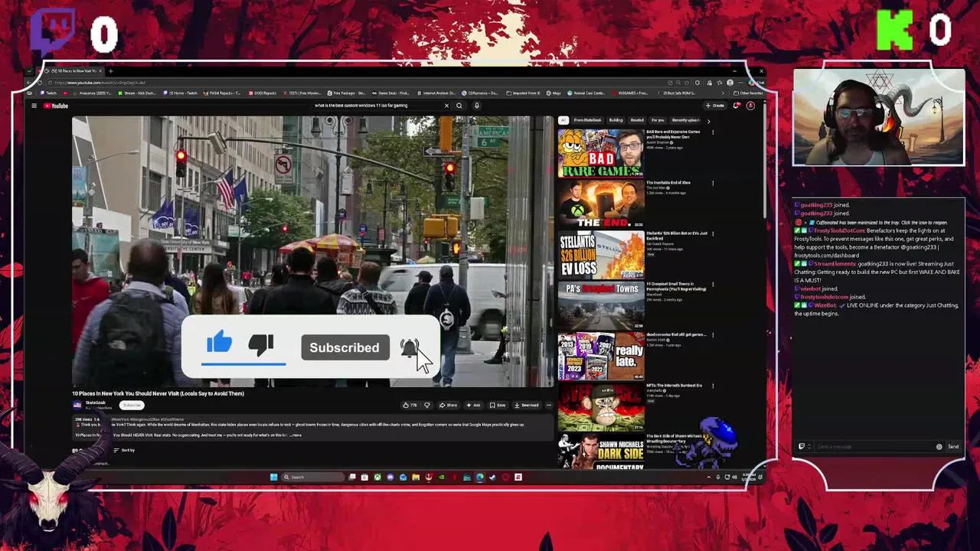This screenshot has width=980, height=551.
Task: Click the browser address bar URL
Action: coord(100,83)
